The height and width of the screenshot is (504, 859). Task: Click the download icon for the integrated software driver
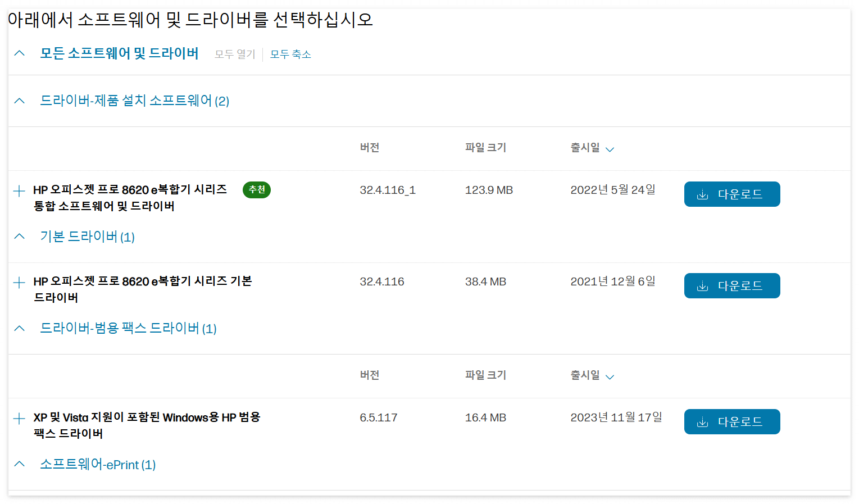point(702,194)
